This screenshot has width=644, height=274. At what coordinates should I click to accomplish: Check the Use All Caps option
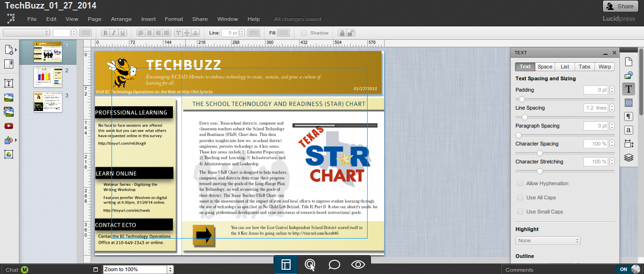point(520,197)
